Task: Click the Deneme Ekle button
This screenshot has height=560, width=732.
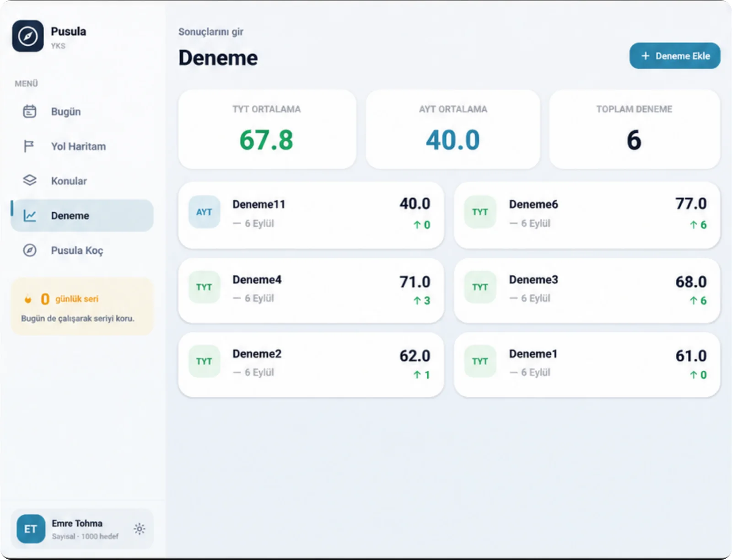Action: (x=675, y=56)
